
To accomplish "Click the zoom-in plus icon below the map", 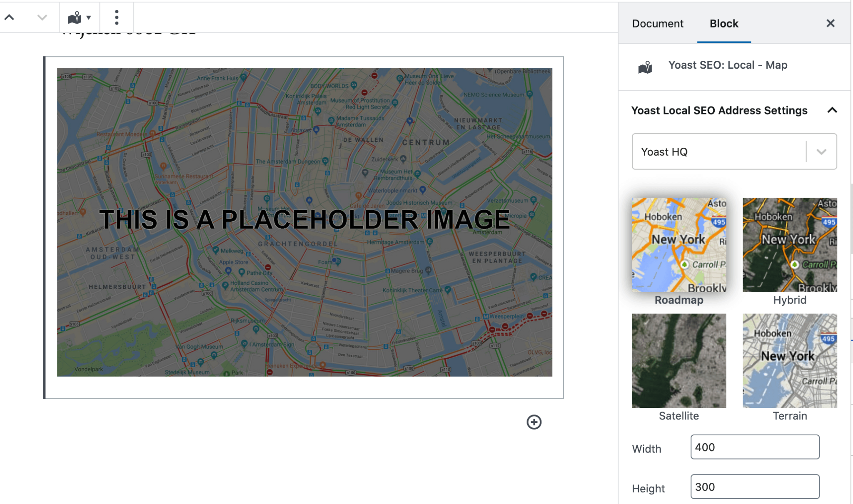I will point(534,422).
